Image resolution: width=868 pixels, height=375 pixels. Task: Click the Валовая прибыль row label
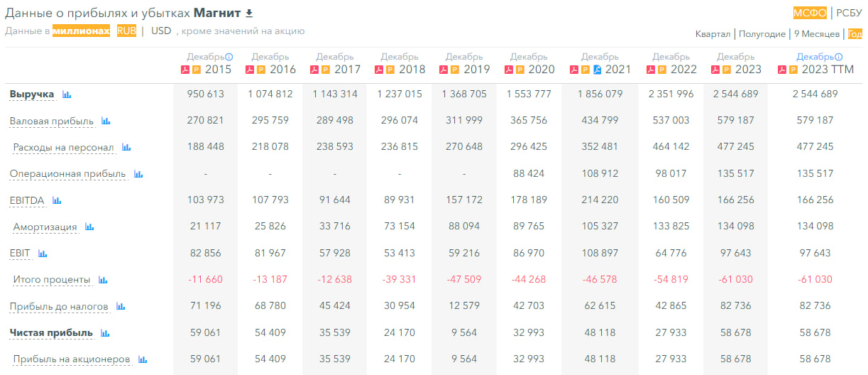(51, 121)
